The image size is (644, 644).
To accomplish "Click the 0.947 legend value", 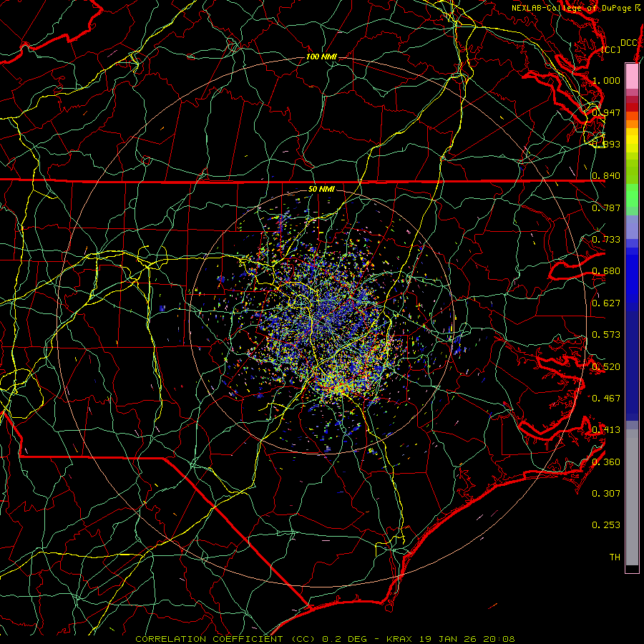I will (606, 112).
